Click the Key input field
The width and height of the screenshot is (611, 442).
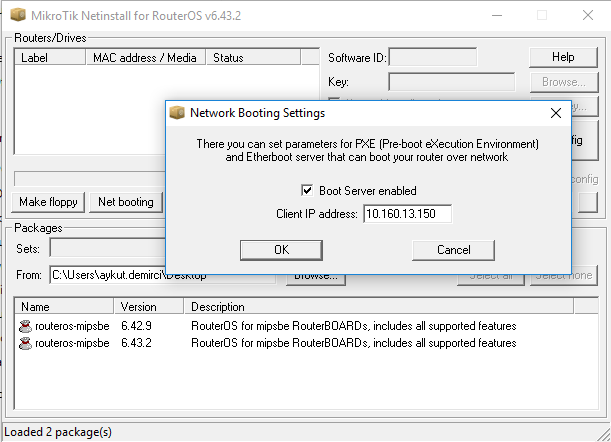452,82
